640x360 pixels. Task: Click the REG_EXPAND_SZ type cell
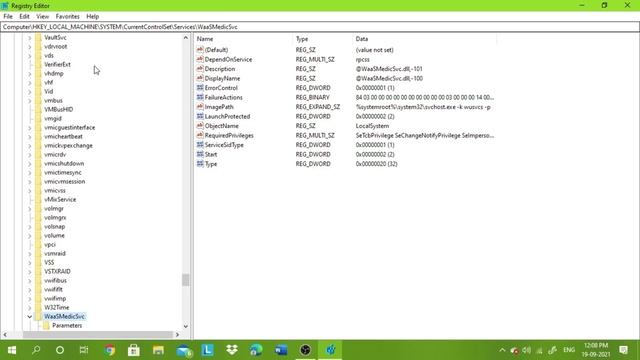(318, 107)
